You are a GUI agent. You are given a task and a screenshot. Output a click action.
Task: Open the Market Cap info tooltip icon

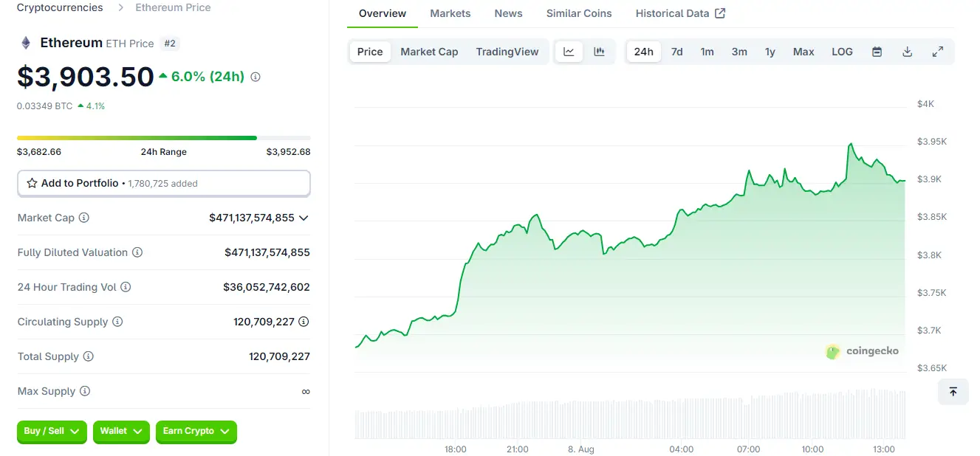click(84, 218)
